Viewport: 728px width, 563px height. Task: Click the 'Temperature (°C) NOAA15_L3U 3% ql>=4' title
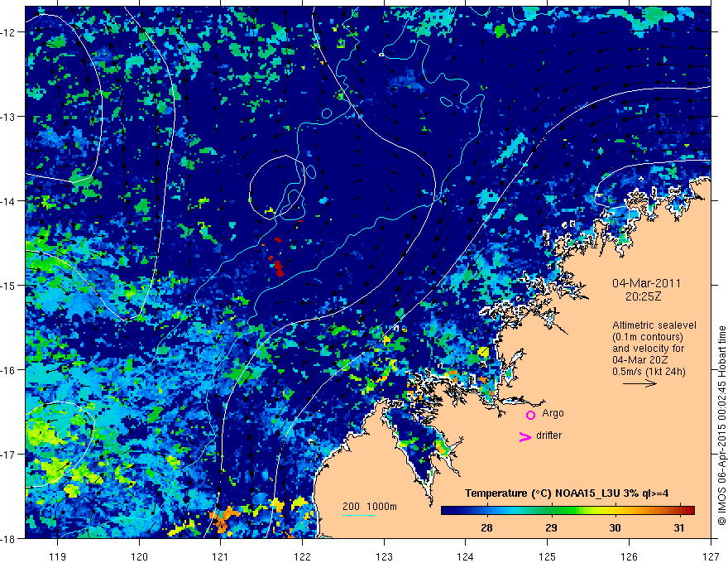pyautogui.click(x=567, y=493)
